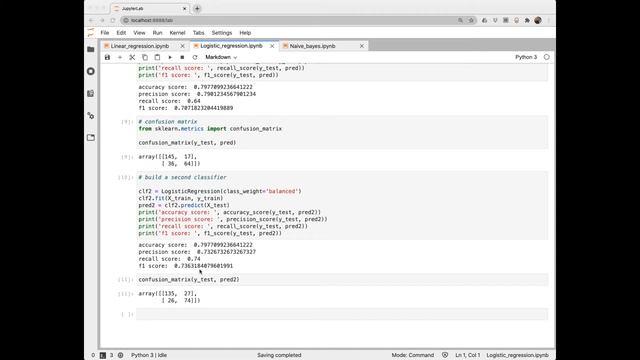Bookmark this page with the star icon

471,20
